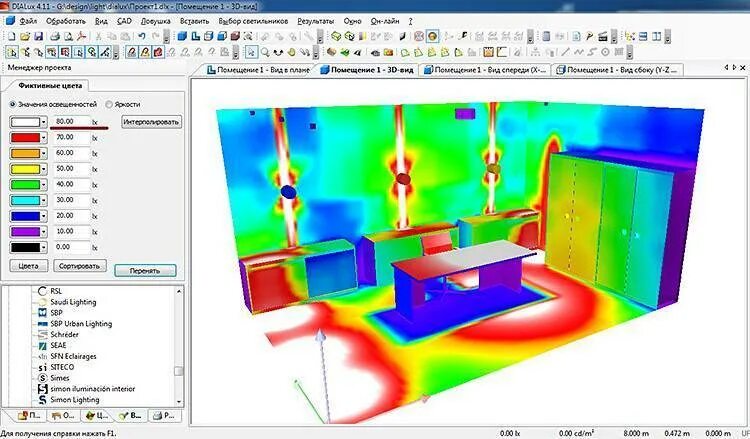
Task: Click the Перенять button
Action: click(x=145, y=271)
